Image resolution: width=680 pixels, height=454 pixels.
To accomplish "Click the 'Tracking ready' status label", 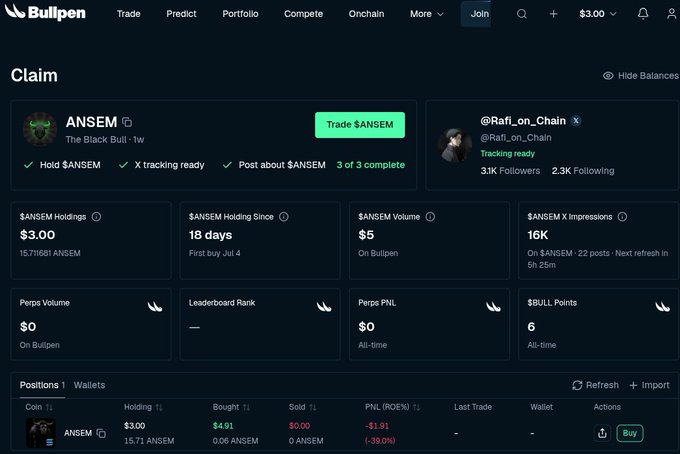I will point(507,154).
